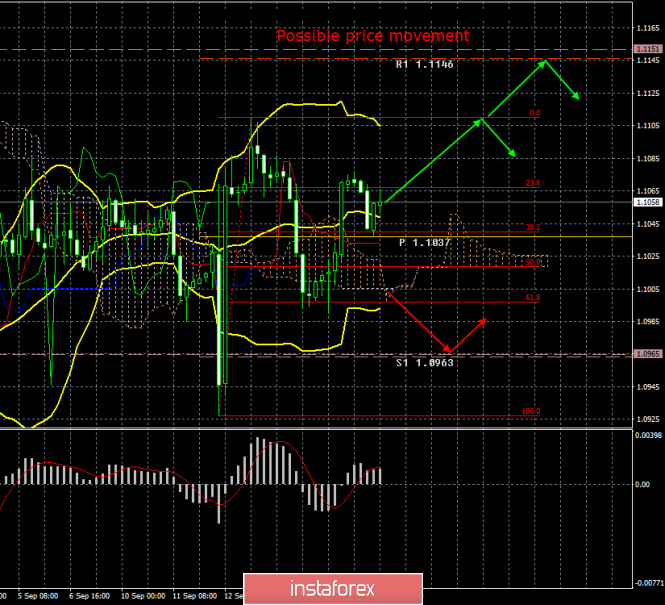
Task: Select the P 1.1037 pivot label
Action: pyautogui.click(x=424, y=243)
